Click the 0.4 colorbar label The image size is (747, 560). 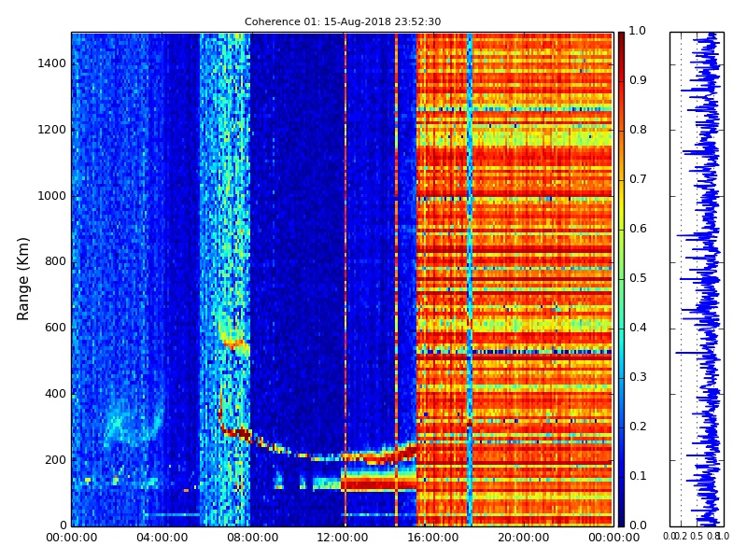pos(638,329)
